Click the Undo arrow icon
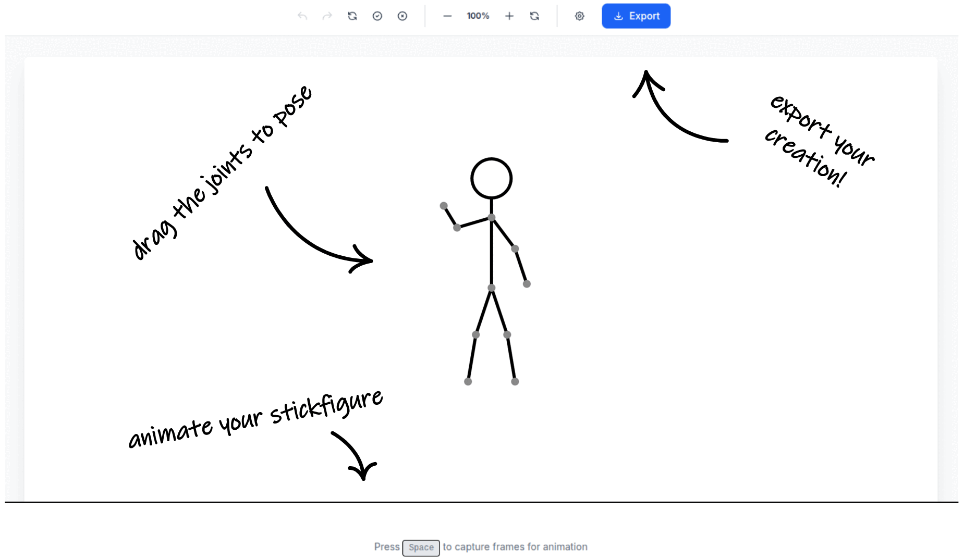The width and height of the screenshot is (964, 560). point(301,16)
